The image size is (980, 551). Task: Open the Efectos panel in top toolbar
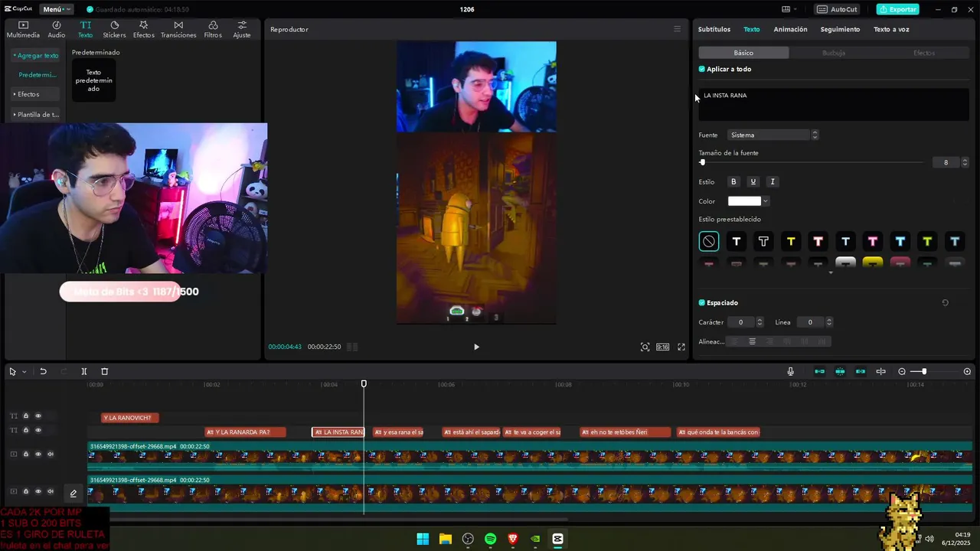(x=143, y=30)
